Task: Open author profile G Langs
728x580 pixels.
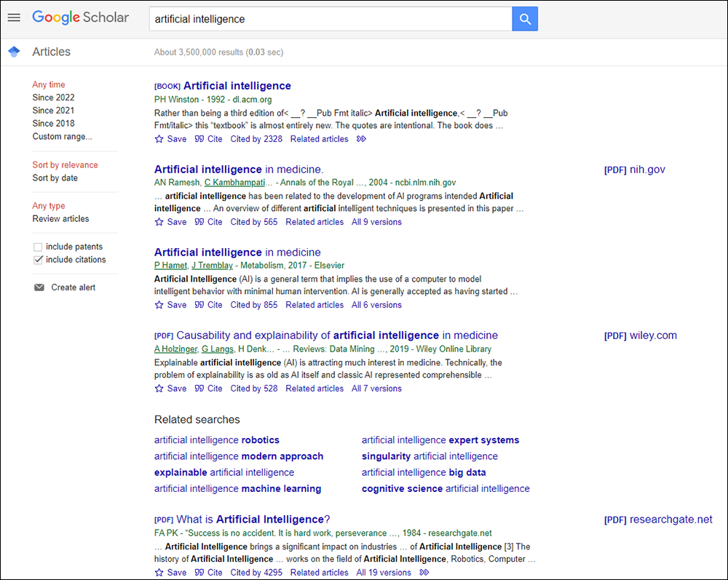Action: point(218,349)
